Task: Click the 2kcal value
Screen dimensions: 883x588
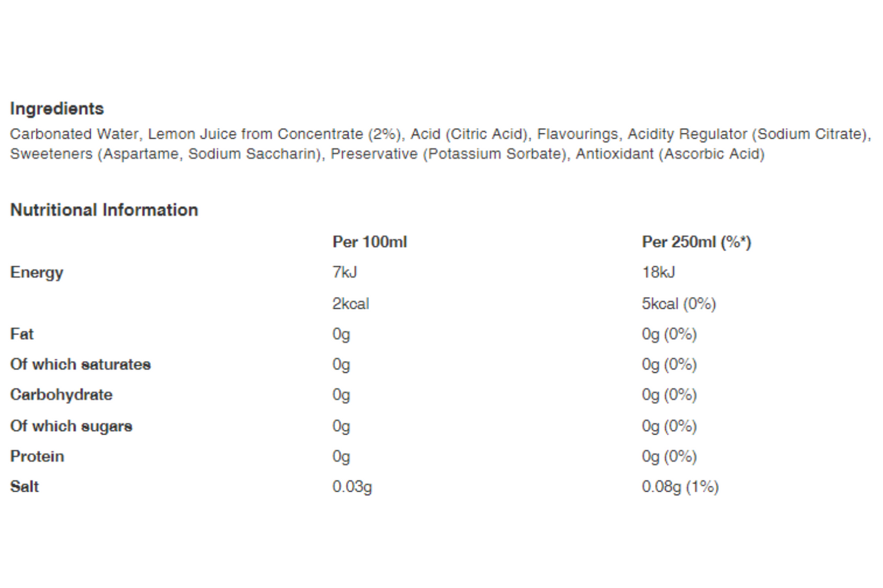Action: pos(350,304)
